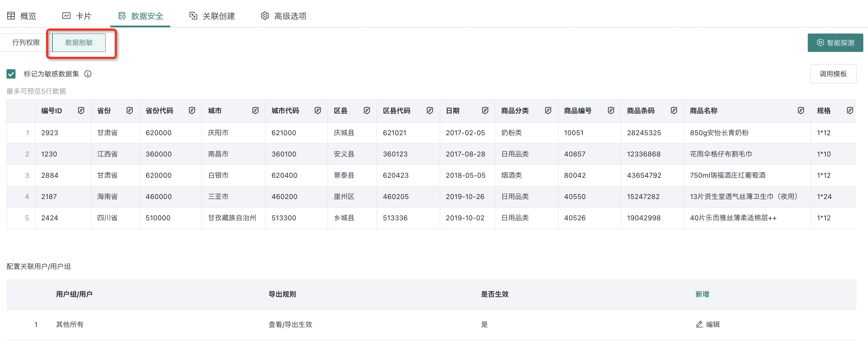The height and width of the screenshot is (349, 868).
Task: Click masking icon in 编号ID column
Action: (x=81, y=111)
